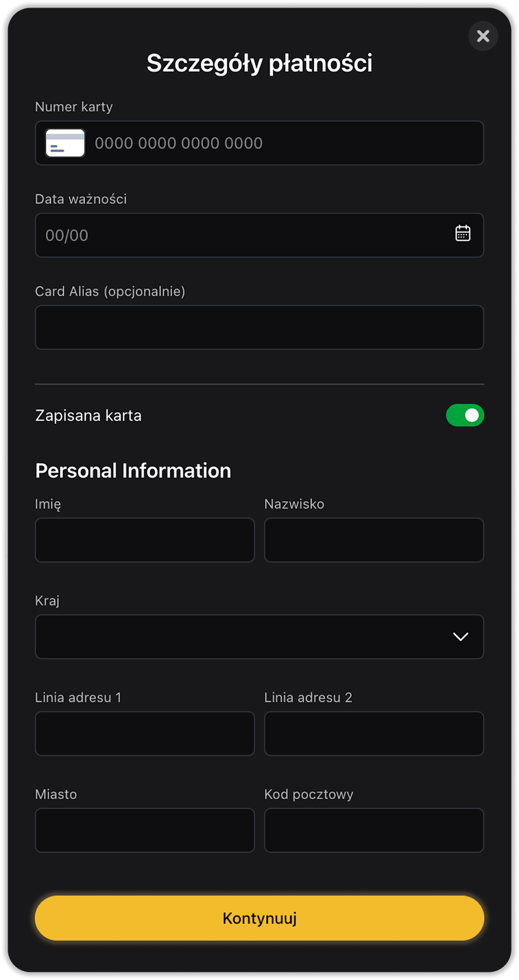Expand the Kraj dropdown arrow
This screenshot has width=519, height=980.
pos(460,637)
